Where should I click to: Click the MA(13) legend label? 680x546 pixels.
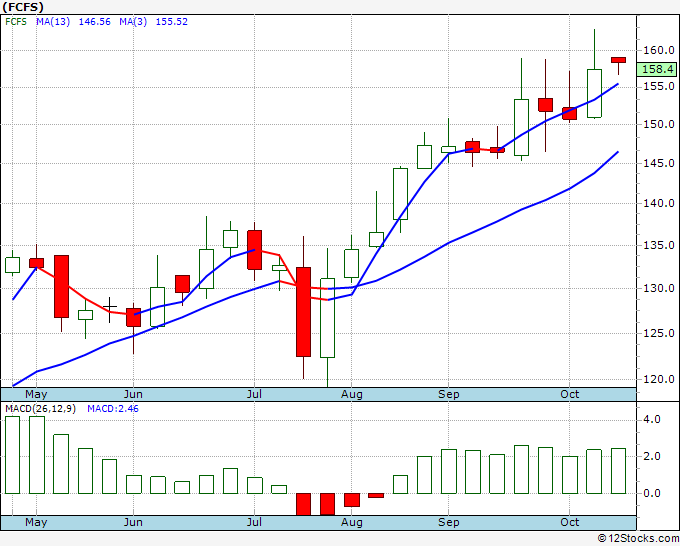(53, 22)
